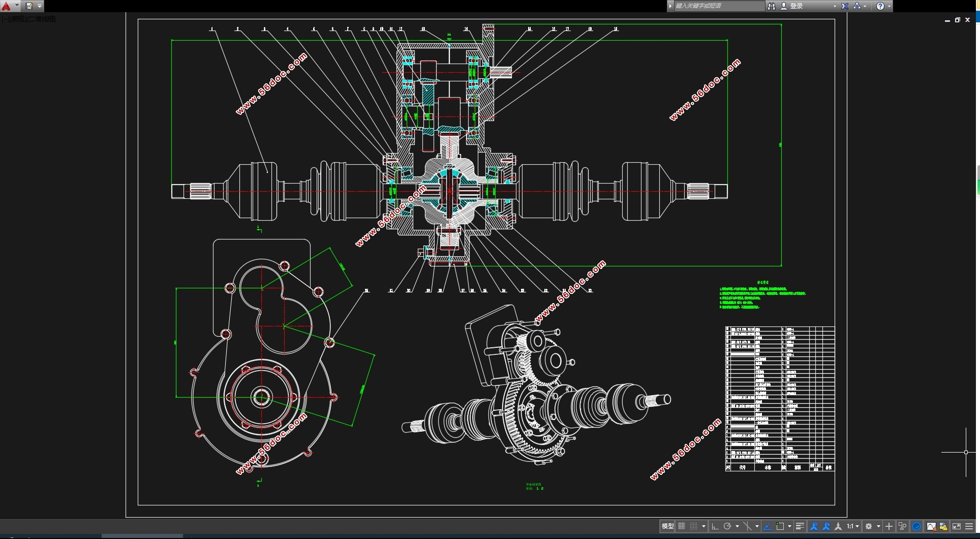The height and width of the screenshot is (539, 980).
Task: Expand the workspace switching gear dropdown
Action: (878, 526)
